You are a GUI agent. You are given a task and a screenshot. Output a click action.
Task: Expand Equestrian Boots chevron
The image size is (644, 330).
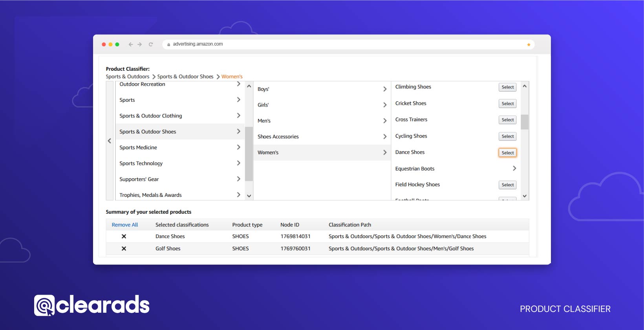(x=514, y=168)
